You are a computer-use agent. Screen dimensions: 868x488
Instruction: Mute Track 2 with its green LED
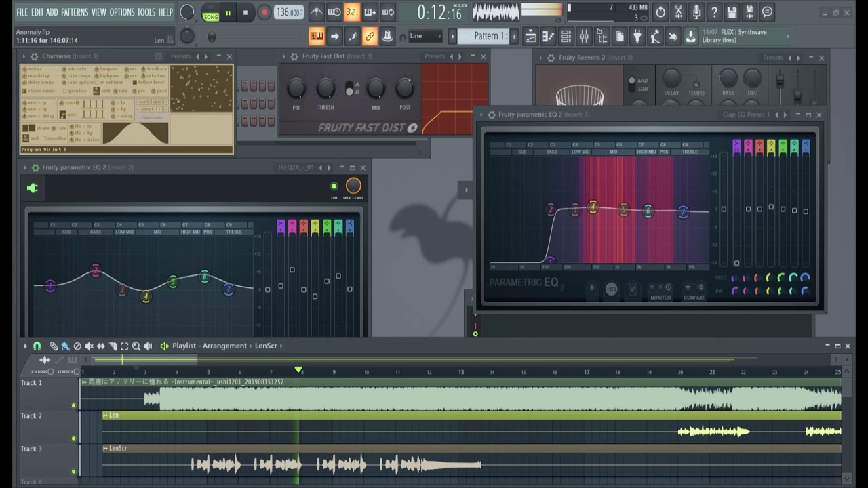pos(73,439)
